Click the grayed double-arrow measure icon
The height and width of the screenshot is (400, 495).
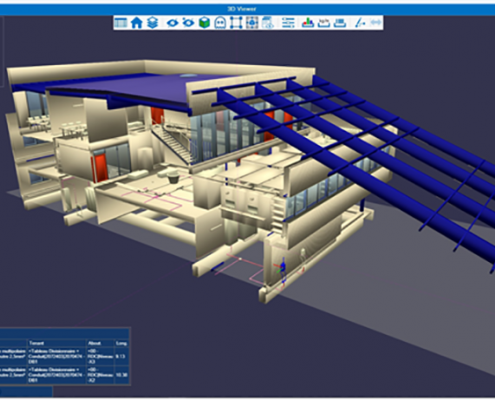click(x=376, y=23)
